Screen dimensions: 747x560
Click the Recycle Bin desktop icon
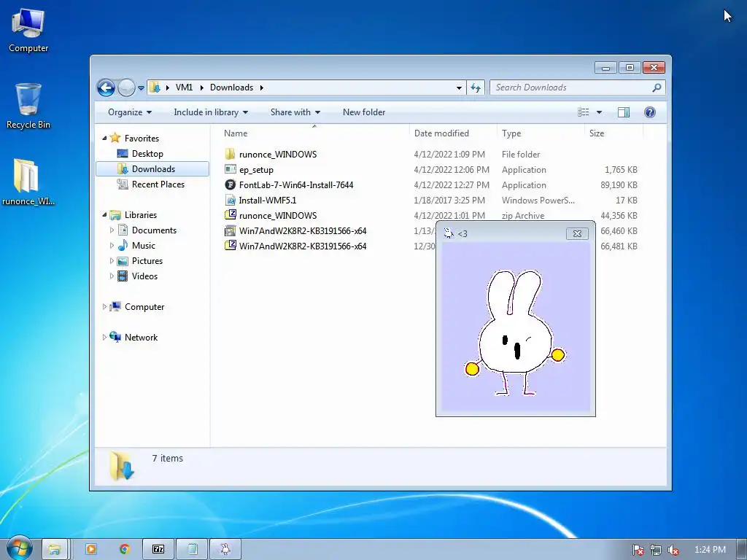coord(28,106)
